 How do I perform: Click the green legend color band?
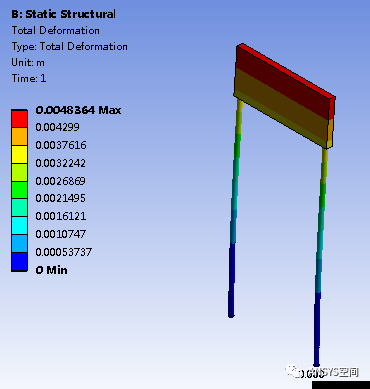(19, 190)
